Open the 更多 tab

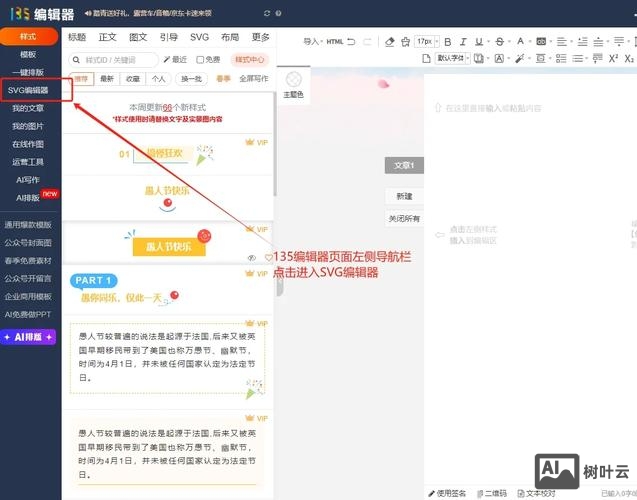pos(260,37)
